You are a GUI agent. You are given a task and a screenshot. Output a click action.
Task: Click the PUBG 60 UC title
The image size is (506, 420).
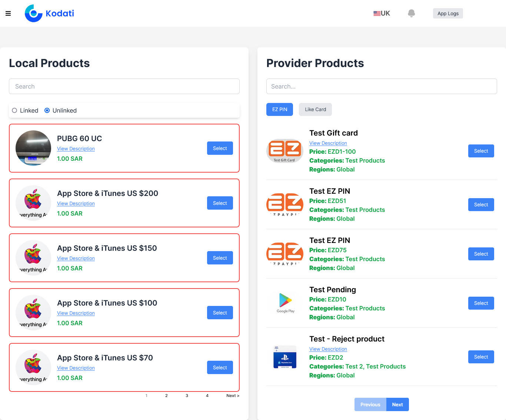[79, 139]
